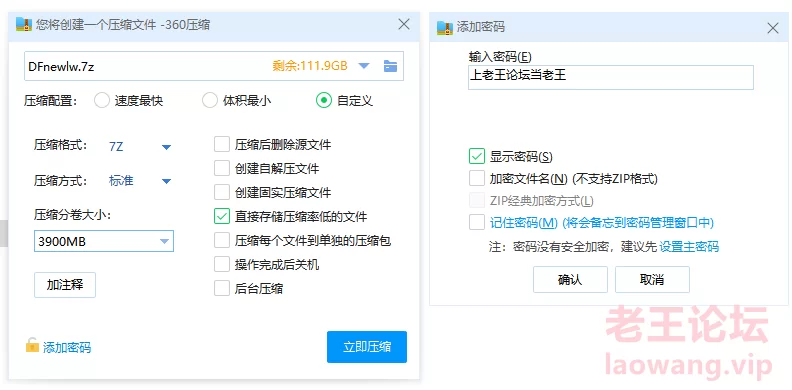The image size is (792, 390).
Task: Tick 加密文件名 checkbox
Action: (x=477, y=178)
